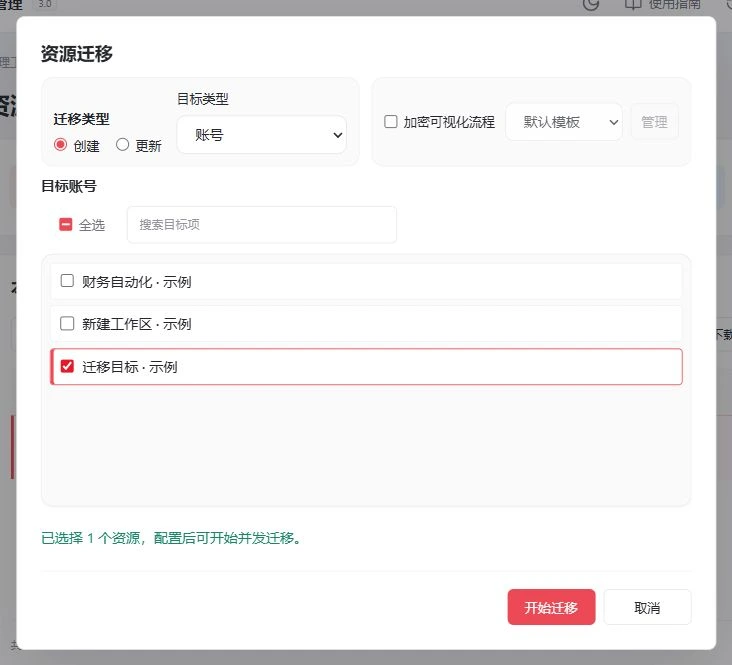Check the 财务自动化 · 示例 checkbox
The height and width of the screenshot is (665, 732).
pos(67,281)
